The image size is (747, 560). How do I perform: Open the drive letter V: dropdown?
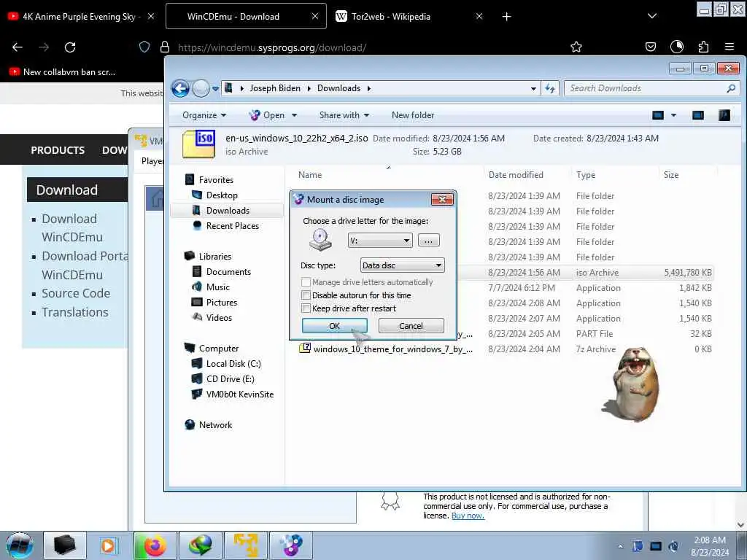(379, 241)
